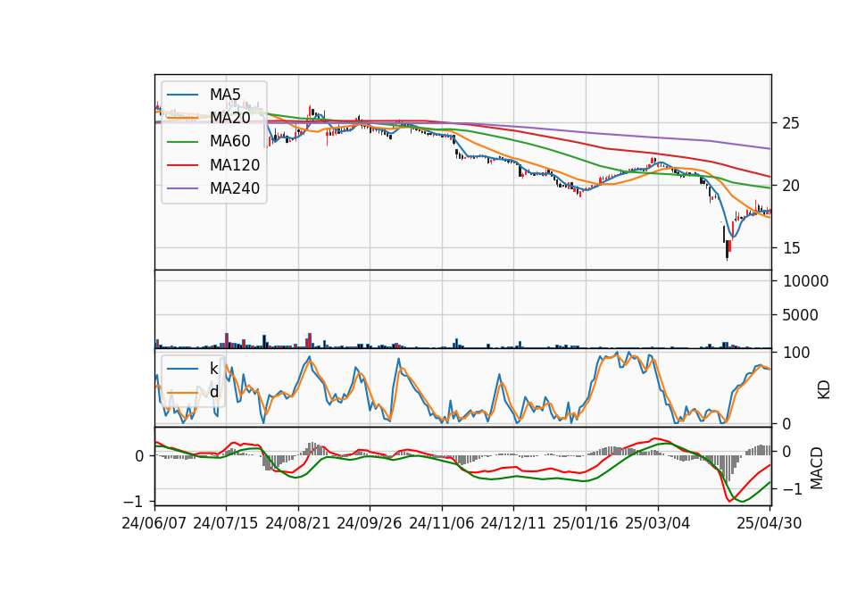
Task: Click the 'k' legend label in KD panel
Action: [x=213, y=369]
